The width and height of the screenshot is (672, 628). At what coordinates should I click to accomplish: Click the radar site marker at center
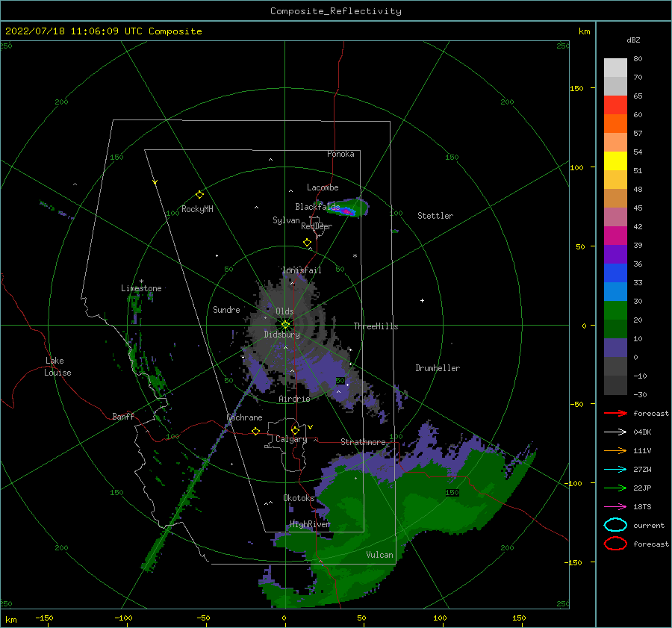click(x=285, y=325)
